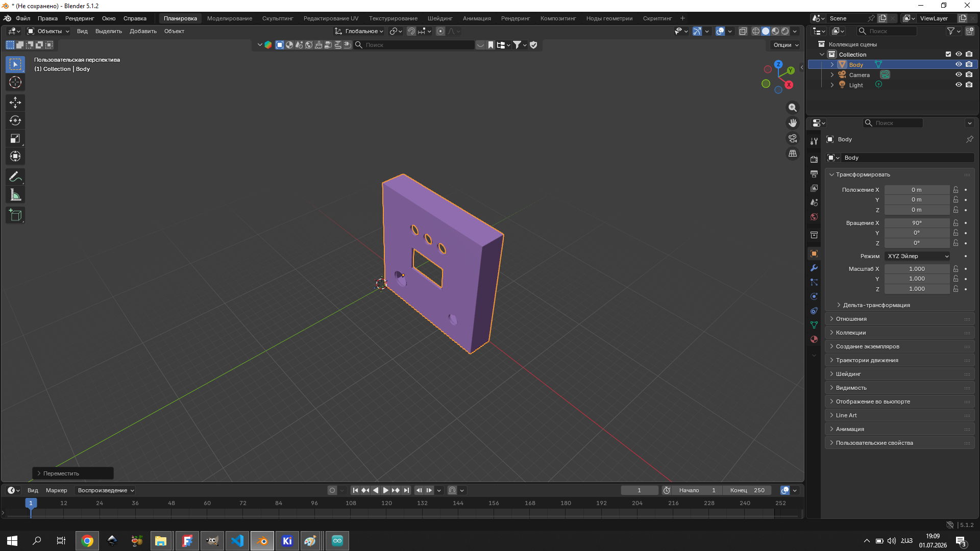Open the File menu (Файл)

(x=23, y=18)
